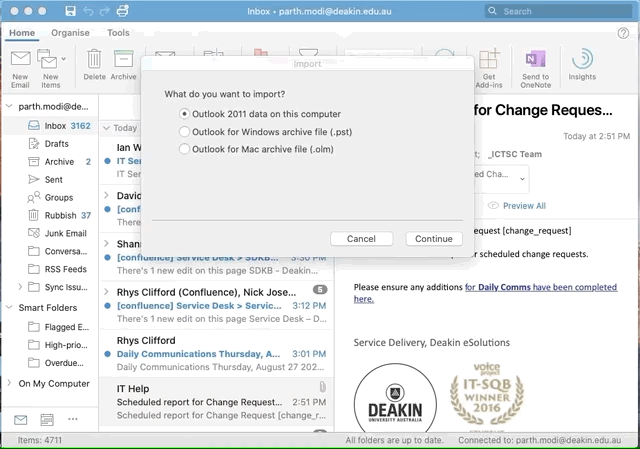640x449 pixels.
Task: Open the Conversa... folder
Action: point(51,251)
